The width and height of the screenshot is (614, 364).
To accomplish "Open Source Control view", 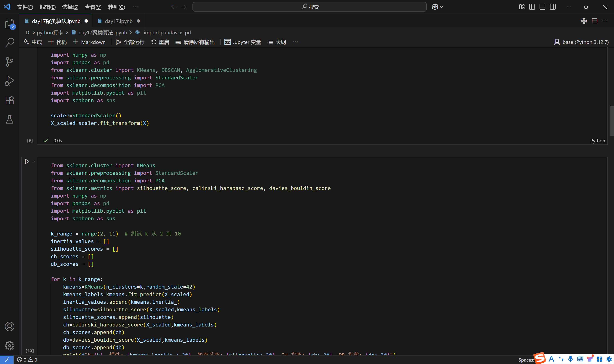I will [9, 62].
